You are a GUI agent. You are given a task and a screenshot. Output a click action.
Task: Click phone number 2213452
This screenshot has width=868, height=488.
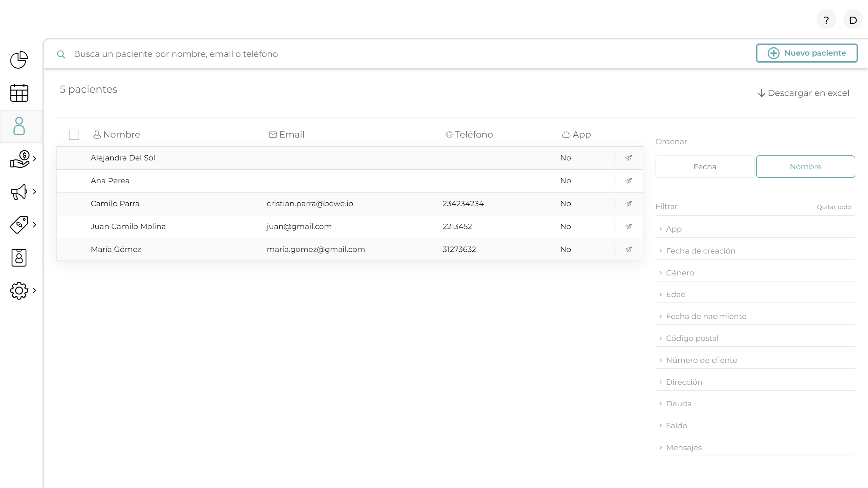coord(457,227)
